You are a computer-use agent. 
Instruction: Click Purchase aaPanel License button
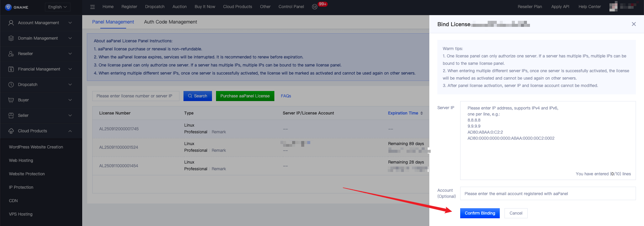click(245, 96)
